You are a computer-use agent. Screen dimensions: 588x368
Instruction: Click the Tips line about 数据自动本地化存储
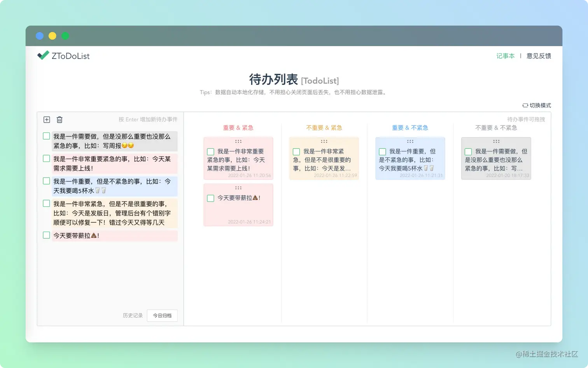click(294, 92)
